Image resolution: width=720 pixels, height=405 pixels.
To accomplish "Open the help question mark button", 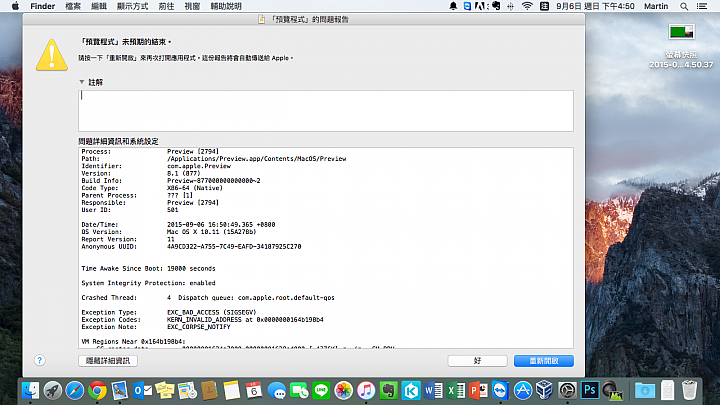I will point(39,360).
